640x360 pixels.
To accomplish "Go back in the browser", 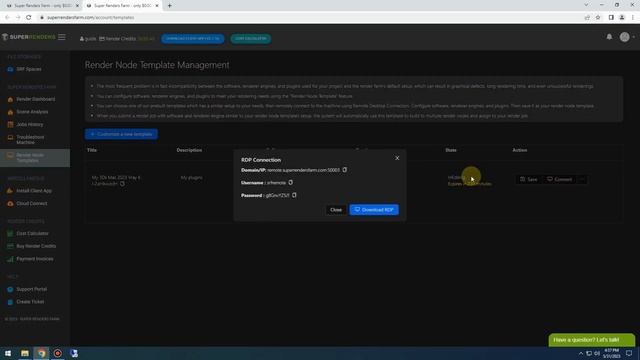I will click(x=7, y=18).
